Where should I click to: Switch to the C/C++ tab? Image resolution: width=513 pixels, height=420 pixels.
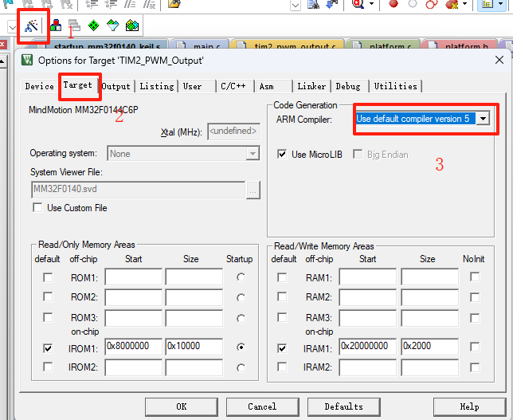[x=233, y=86]
